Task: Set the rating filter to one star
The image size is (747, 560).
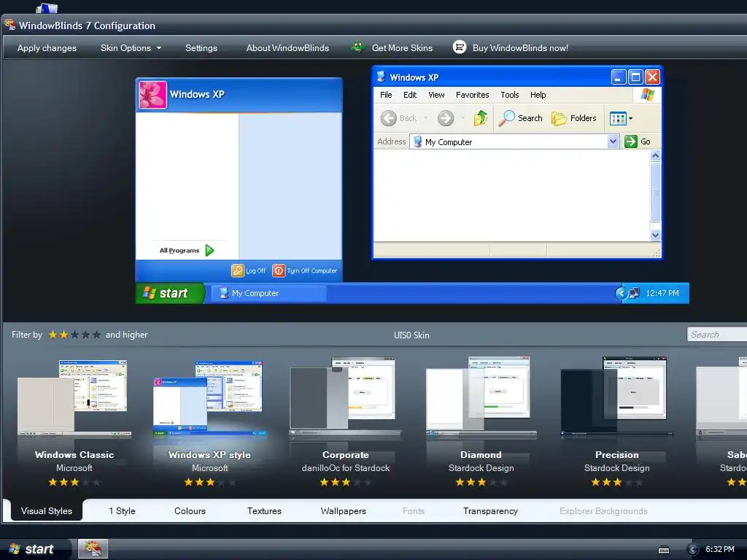Action: [x=53, y=335]
